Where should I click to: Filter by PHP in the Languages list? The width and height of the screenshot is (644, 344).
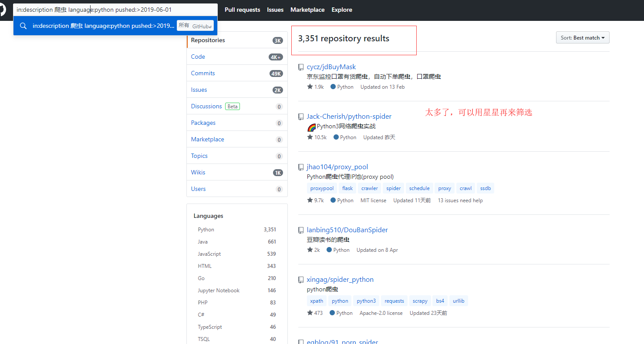(237, 303)
